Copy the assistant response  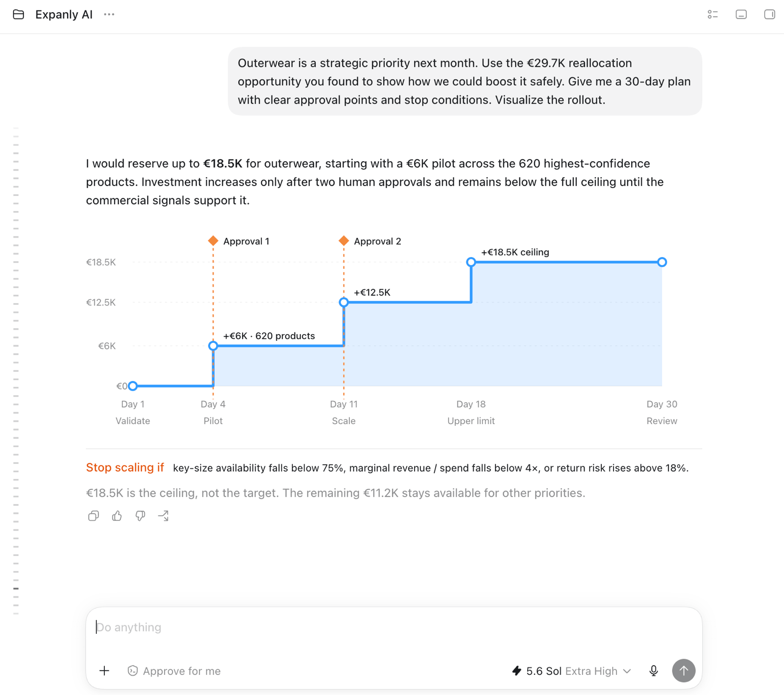[x=93, y=516]
